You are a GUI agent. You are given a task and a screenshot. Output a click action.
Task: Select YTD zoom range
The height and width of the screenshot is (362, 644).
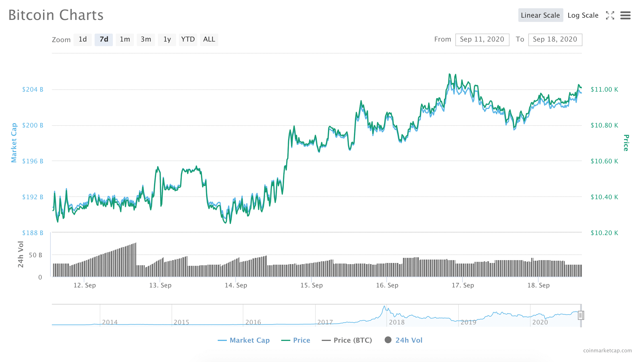click(x=188, y=39)
